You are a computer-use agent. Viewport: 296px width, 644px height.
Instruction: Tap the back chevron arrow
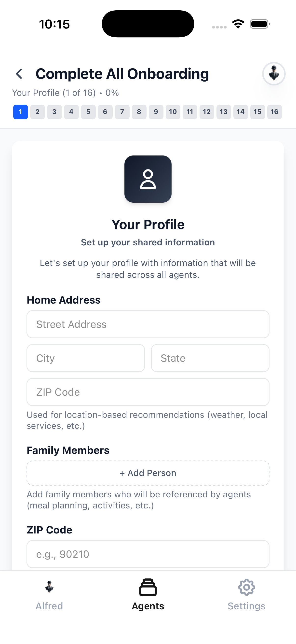point(19,74)
